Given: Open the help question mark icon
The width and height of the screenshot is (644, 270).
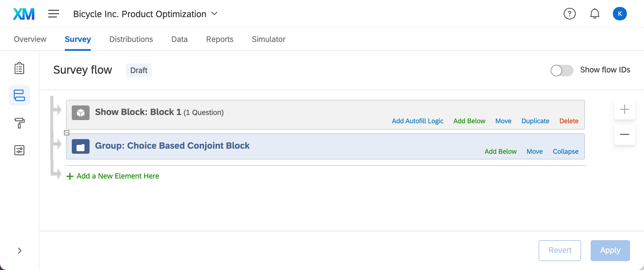Looking at the screenshot, I should [x=569, y=14].
